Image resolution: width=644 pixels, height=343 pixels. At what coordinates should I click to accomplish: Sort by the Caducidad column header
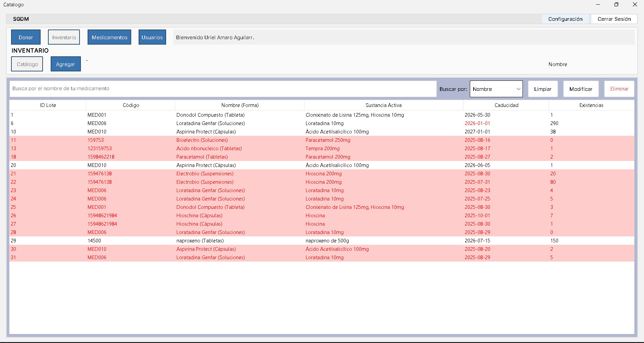pos(506,105)
